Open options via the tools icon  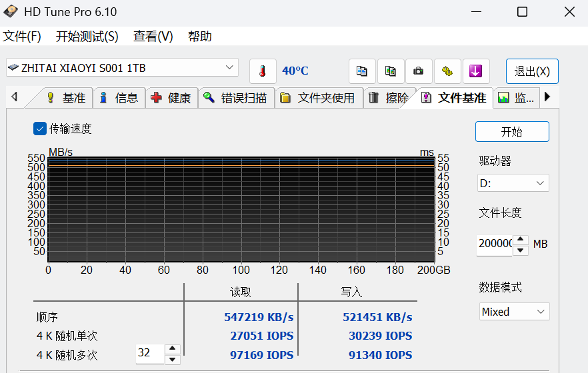pyautogui.click(x=447, y=71)
